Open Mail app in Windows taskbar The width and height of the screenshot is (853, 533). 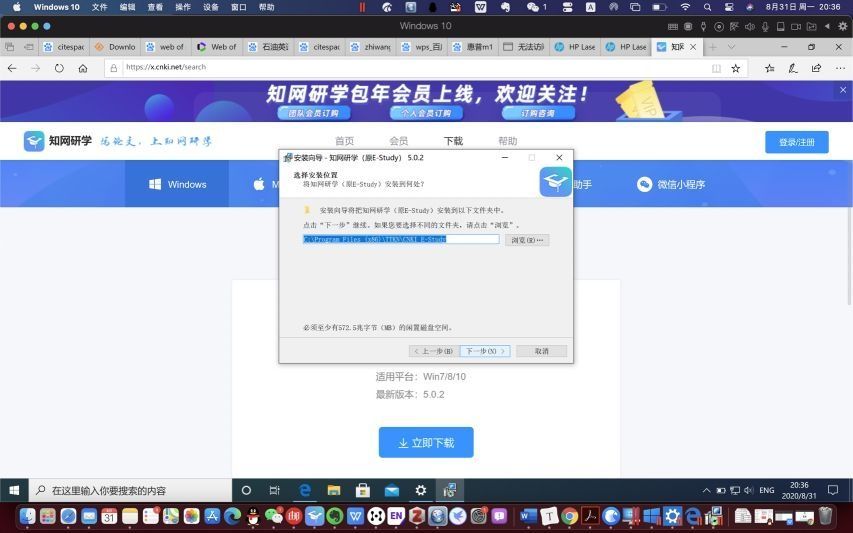click(x=392, y=491)
